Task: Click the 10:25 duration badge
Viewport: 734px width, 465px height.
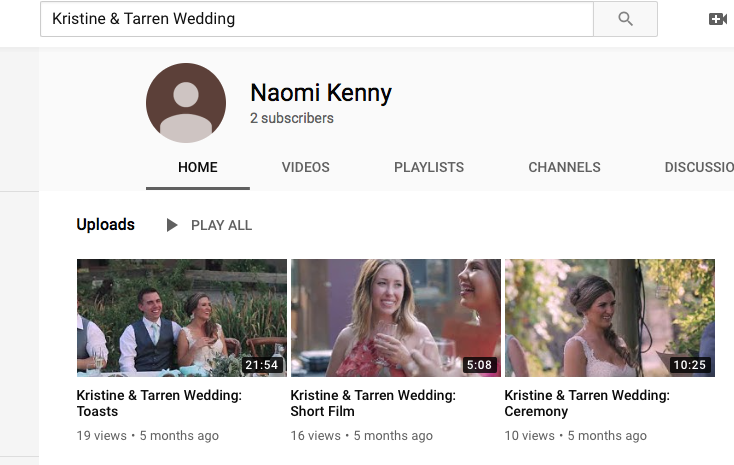Action: pos(690,365)
